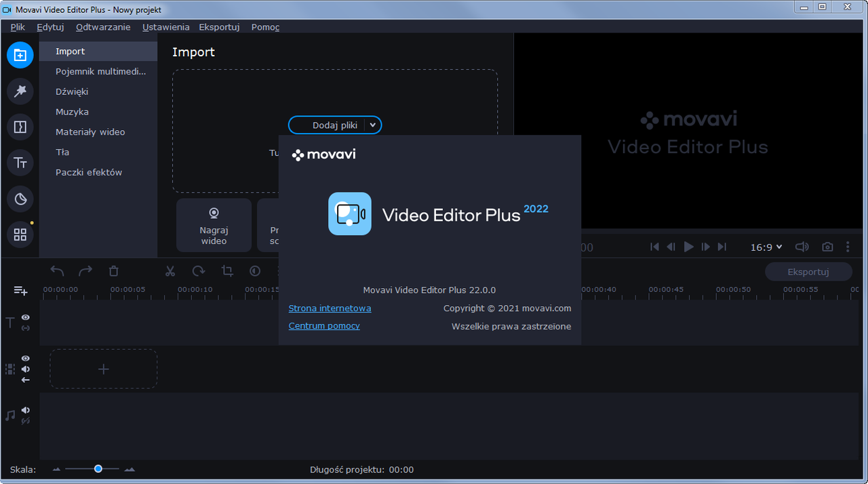Click the timeline Skala zoom slider handle

click(x=98, y=469)
